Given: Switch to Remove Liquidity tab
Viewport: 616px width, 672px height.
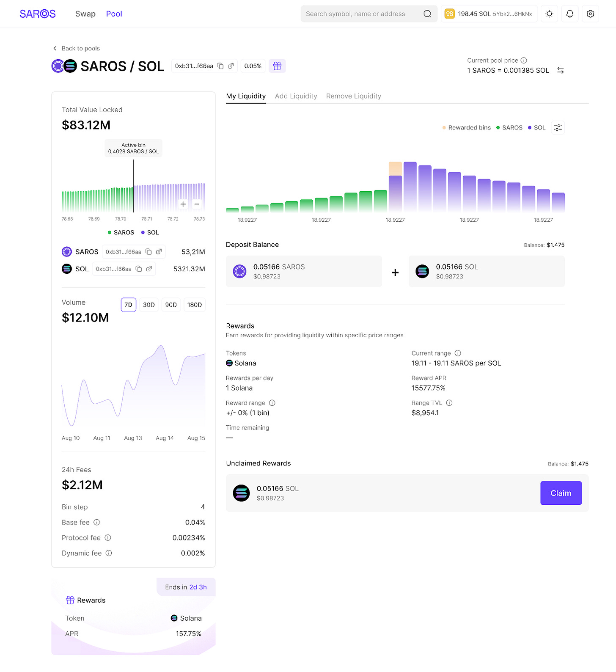Looking at the screenshot, I should (354, 96).
